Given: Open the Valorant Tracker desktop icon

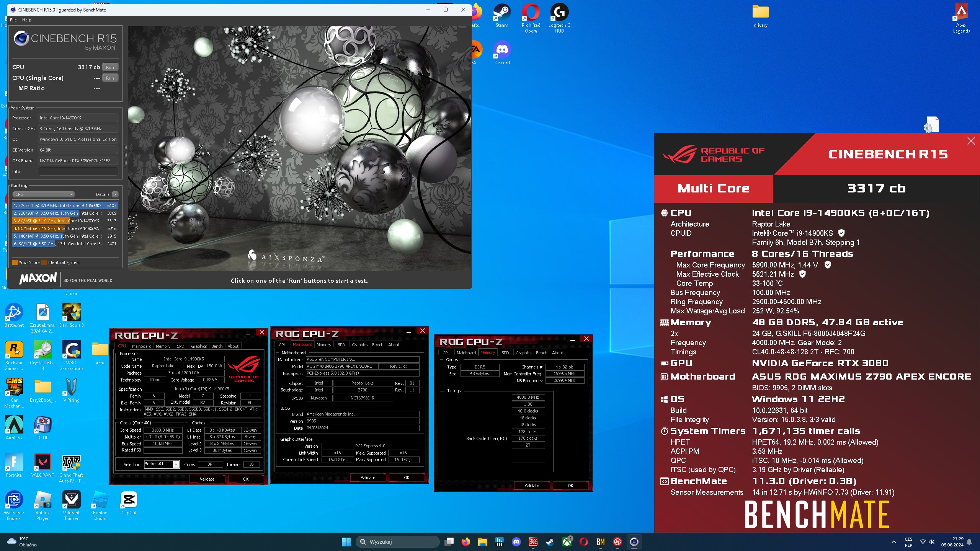Looking at the screenshot, I should click(71, 505).
